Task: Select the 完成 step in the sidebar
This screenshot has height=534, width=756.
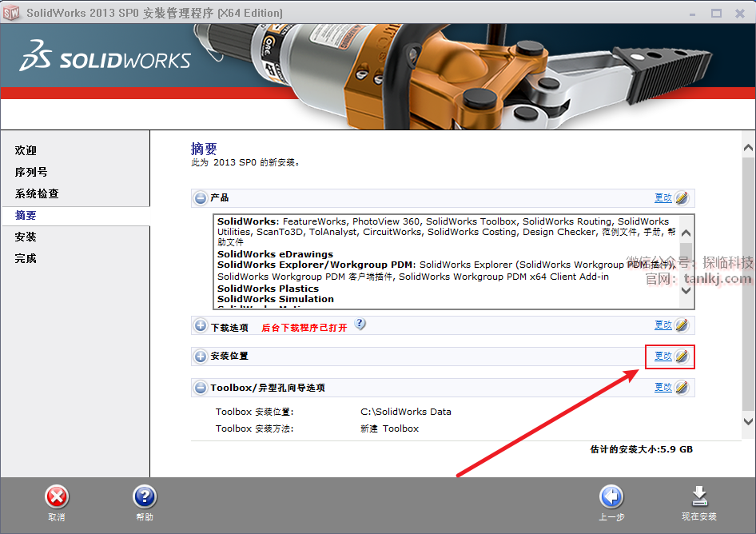Action: pyautogui.click(x=26, y=258)
